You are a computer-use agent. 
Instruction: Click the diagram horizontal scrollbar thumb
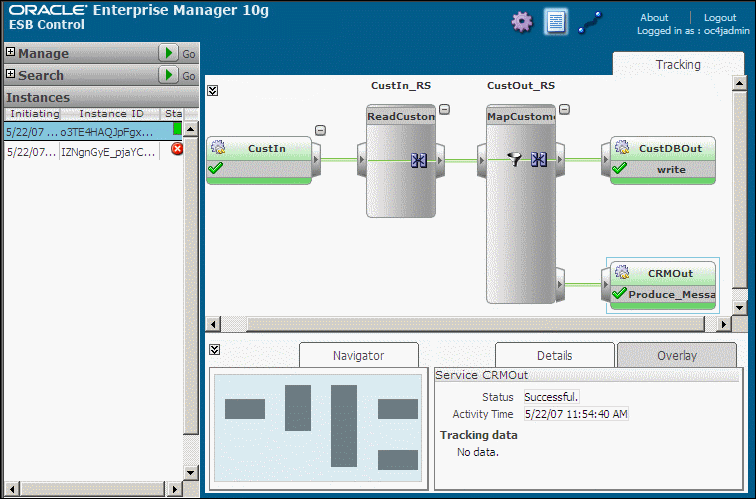point(475,324)
